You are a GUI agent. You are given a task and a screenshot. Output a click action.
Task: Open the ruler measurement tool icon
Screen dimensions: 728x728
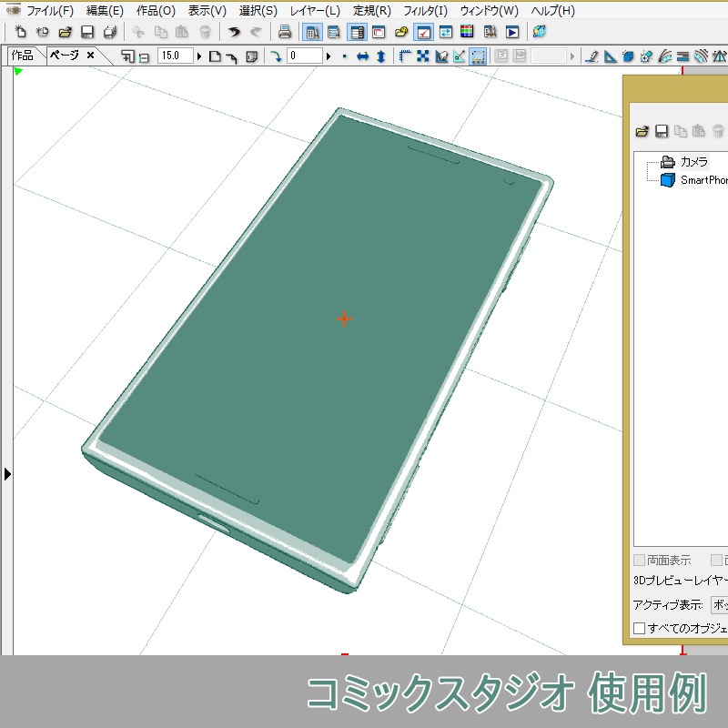pos(682,56)
